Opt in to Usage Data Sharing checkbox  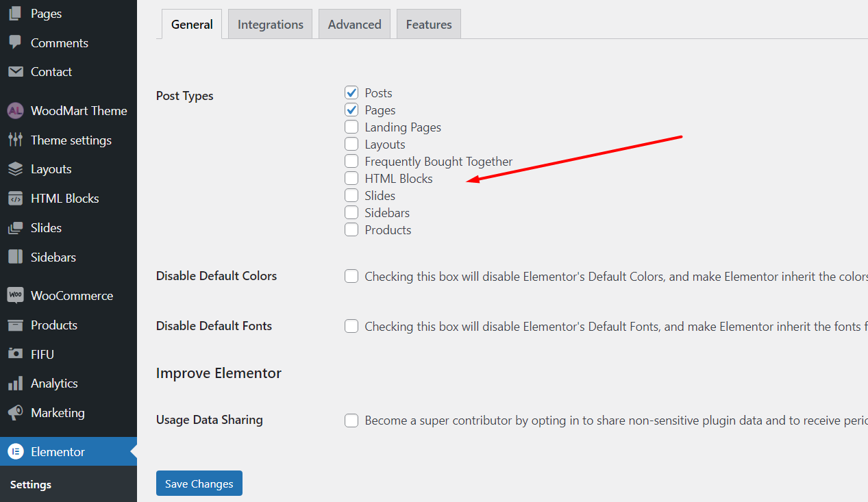tap(351, 420)
